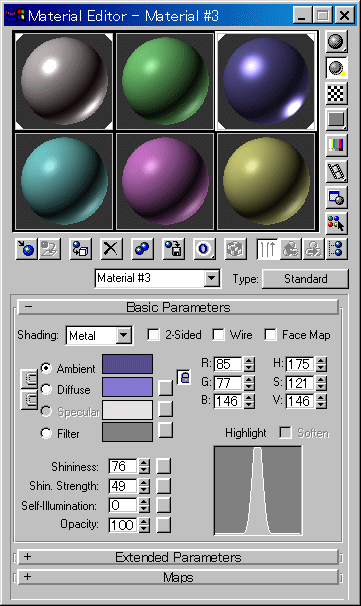Viewport: 361px width, 606px height.
Task: Click the Self-Illumination map button
Action: tap(163, 505)
